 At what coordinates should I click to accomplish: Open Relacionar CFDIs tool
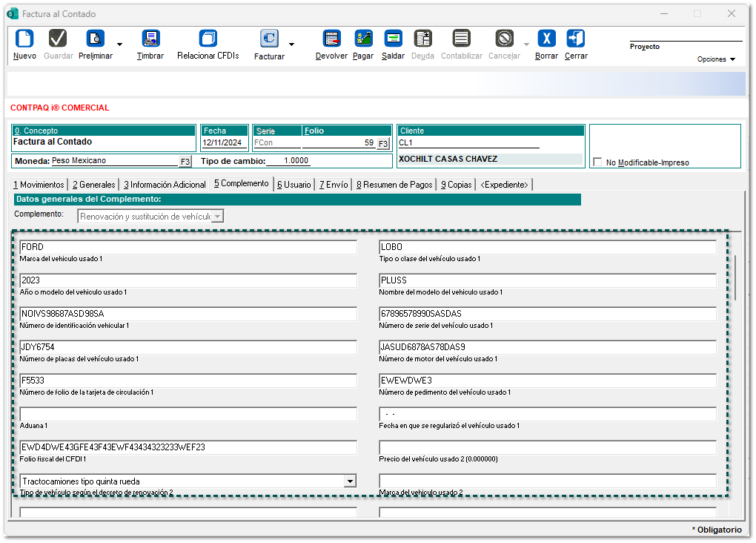coord(208,39)
